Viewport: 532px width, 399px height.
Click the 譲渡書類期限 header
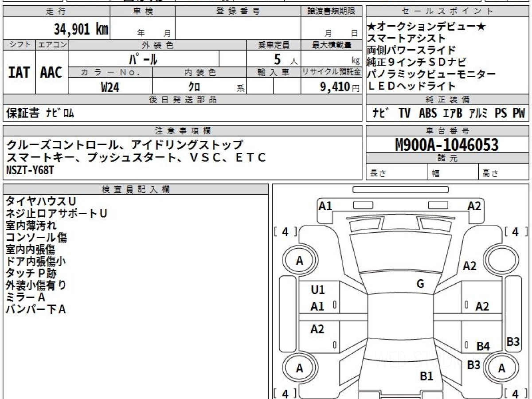point(331,12)
